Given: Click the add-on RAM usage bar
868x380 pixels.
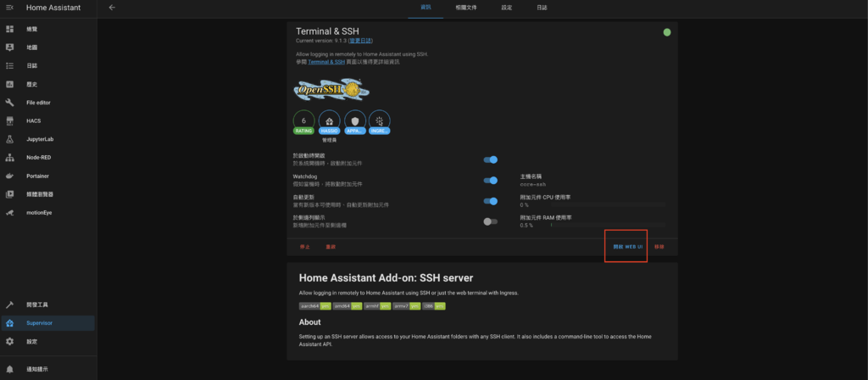Looking at the screenshot, I should pyautogui.click(x=609, y=225).
